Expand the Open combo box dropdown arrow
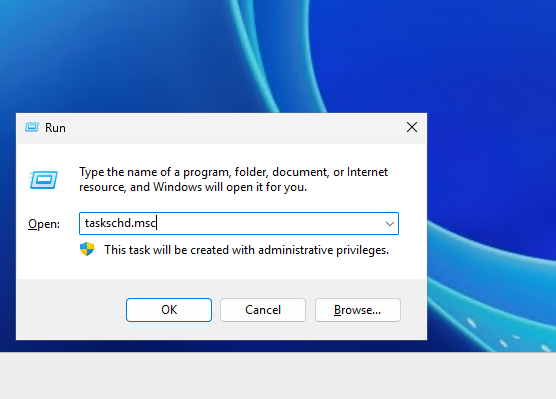556x399 pixels. (x=390, y=224)
